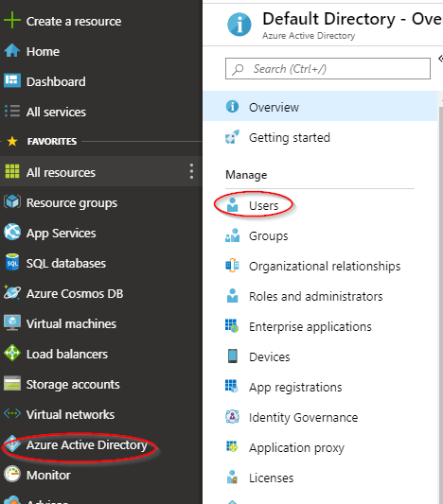
Task: Click the Enterprise applications grid icon
Action: [232, 325]
